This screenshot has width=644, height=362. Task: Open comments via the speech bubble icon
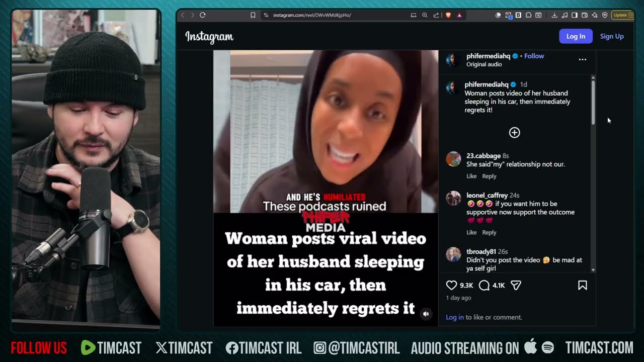(x=484, y=286)
